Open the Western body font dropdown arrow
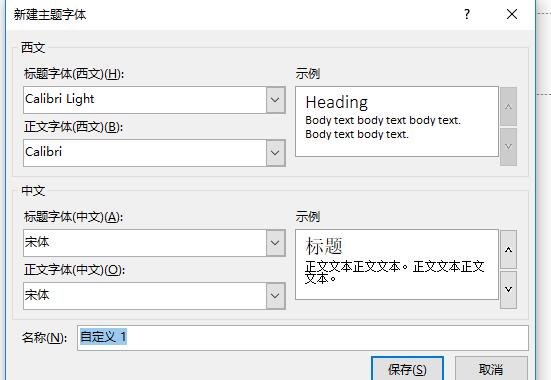This screenshot has width=551, height=380. click(275, 153)
